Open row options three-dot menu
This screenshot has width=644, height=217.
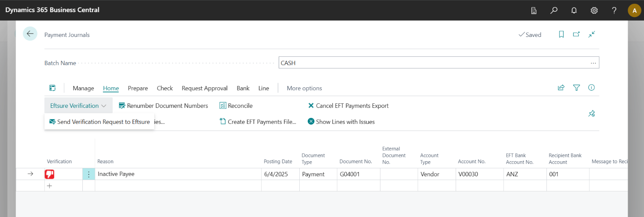pos(89,174)
